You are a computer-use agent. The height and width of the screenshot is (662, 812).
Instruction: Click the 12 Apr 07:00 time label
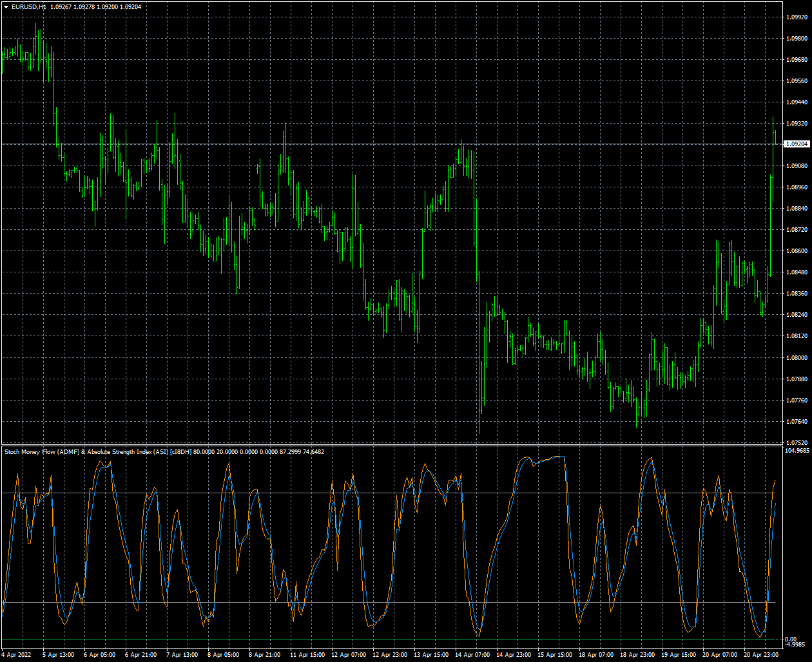pyautogui.click(x=349, y=655)
